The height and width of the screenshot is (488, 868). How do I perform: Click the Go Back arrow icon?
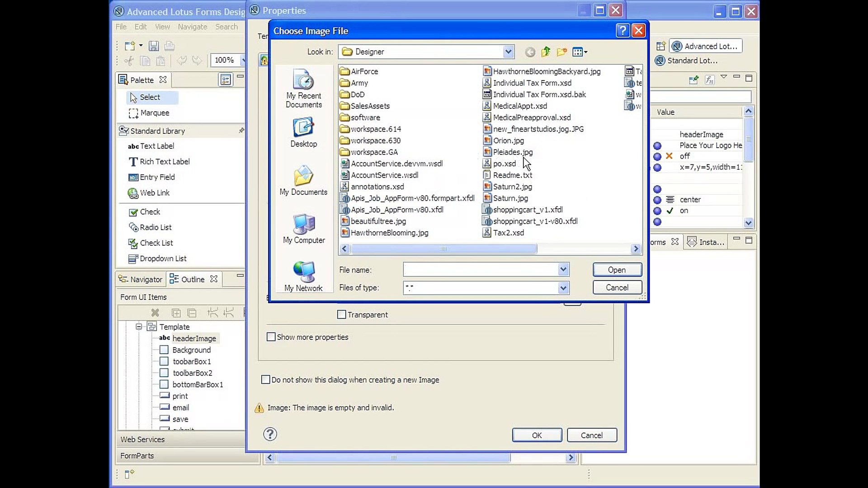pos(530,52)
